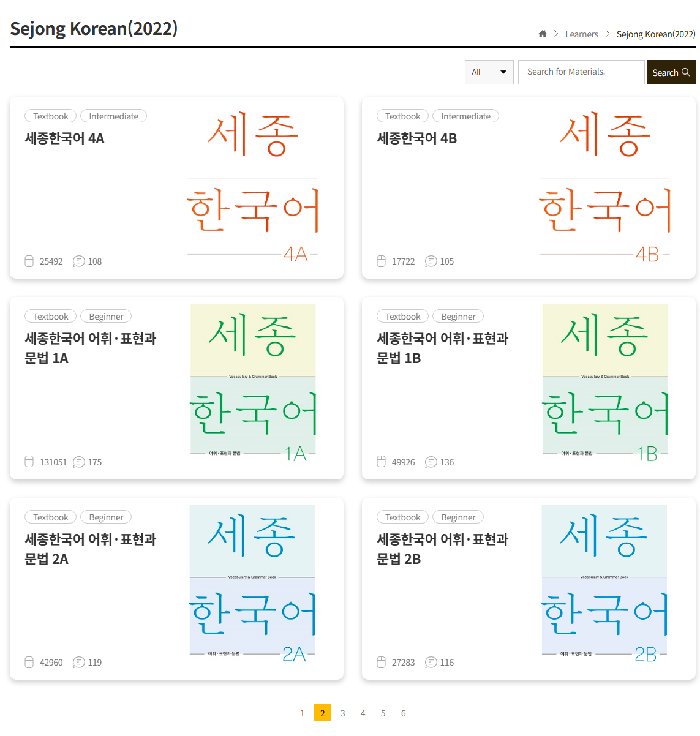
Task: Click the download count icon for 세종한국어 4A
Action: [29, 261]
